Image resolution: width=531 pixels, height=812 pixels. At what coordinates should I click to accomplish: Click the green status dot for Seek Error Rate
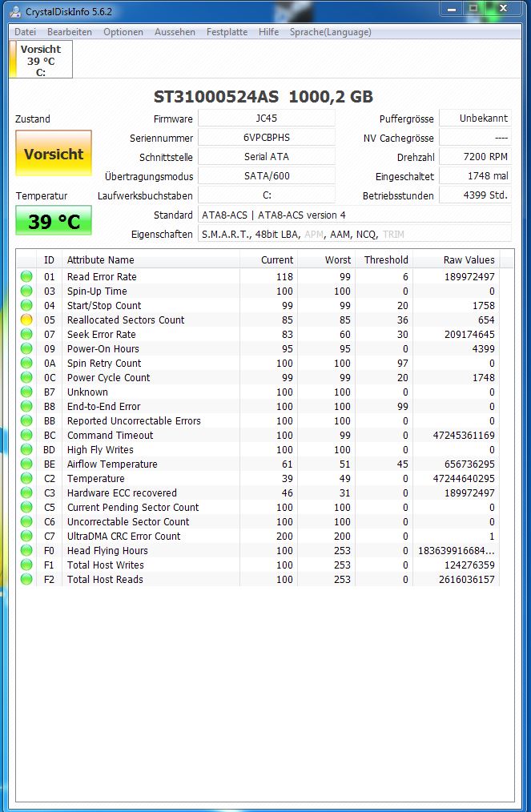click(26, 335)
